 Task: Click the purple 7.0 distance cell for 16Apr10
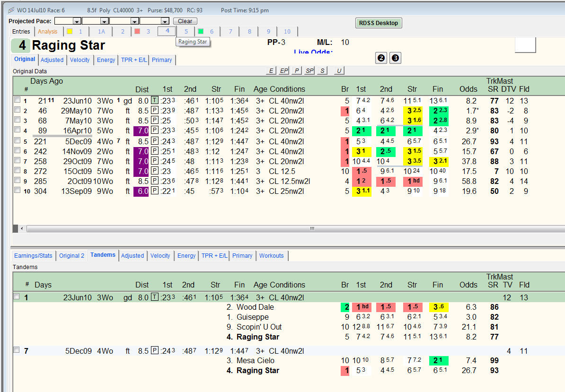click(x=141, y=131)
